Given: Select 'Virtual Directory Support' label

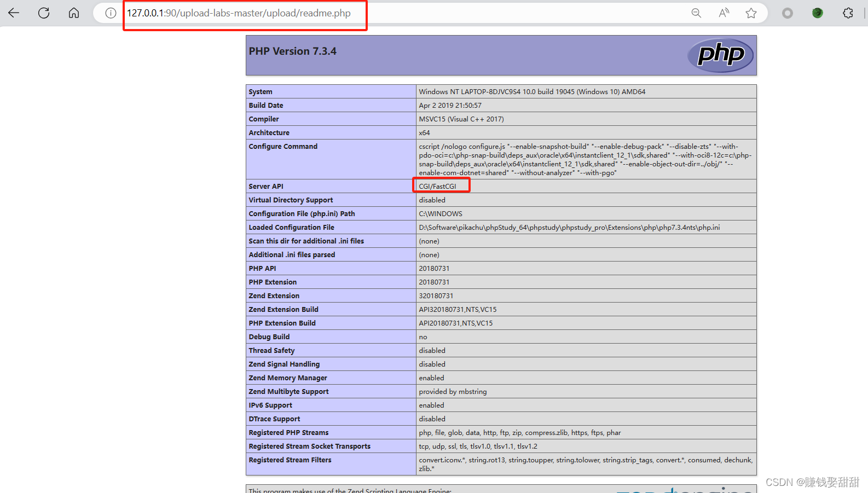Looking at the screenshot, I should tap(291, 200).
